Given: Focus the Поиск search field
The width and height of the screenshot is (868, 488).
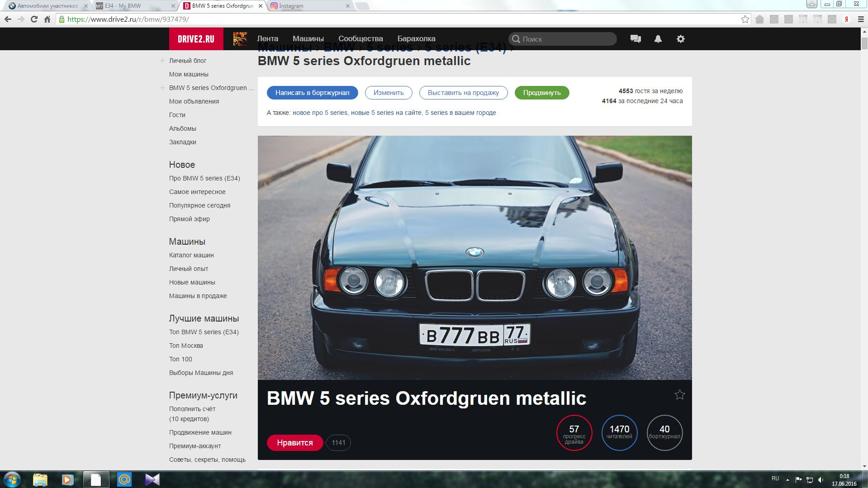Looking at the screenshot, I should click(563, 39).
